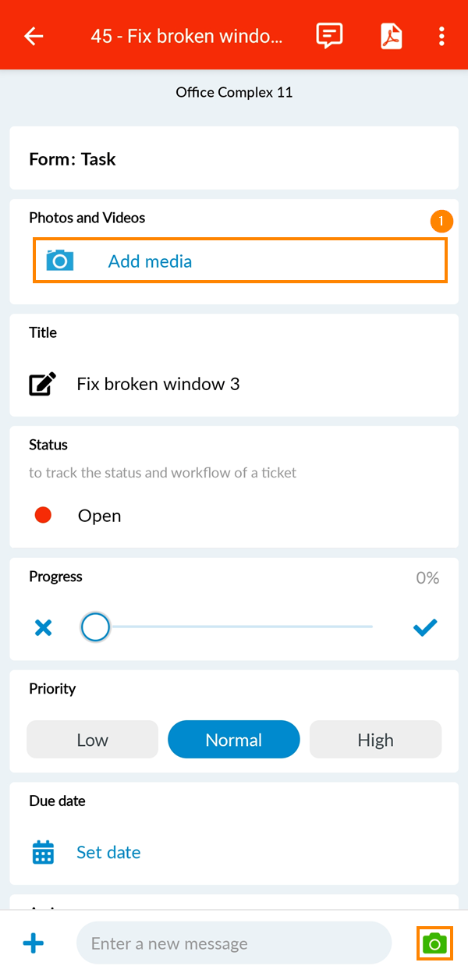Click the Add media link
The width and height of the screenshot is (468, 980).
tap(150, 261)
